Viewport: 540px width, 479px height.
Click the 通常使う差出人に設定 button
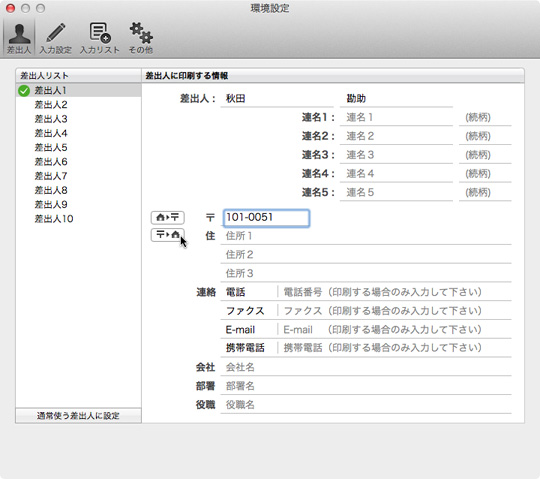79,416
